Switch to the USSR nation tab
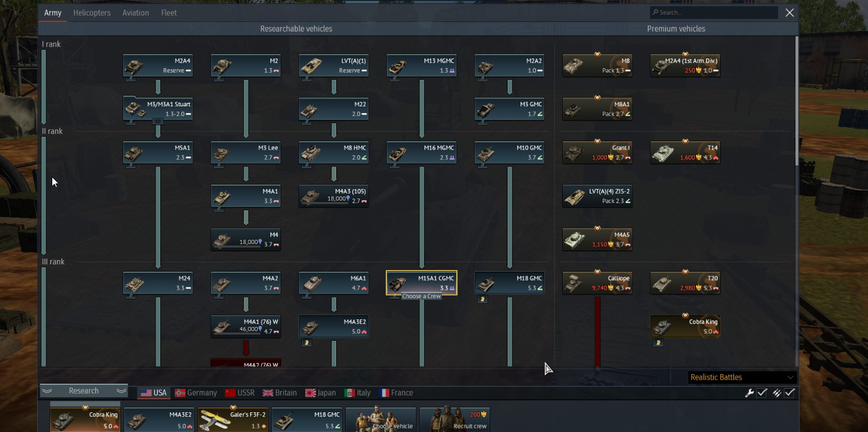Screen dimensions: 868x432 tap(240, 393)
